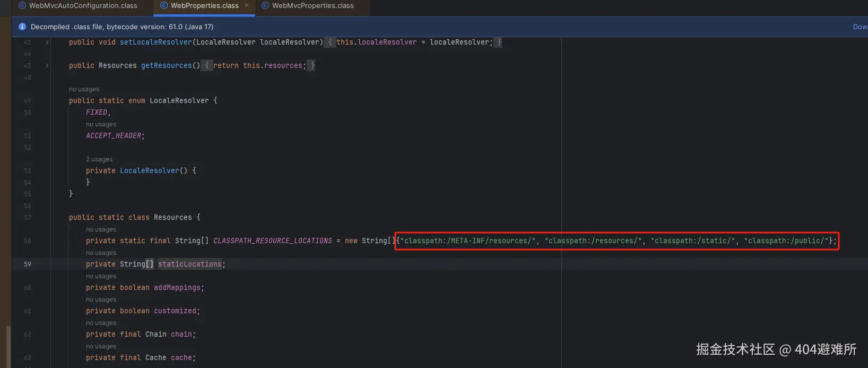Click 'LocaleResolver' in the enum declaration

click(x=179, y=100)
